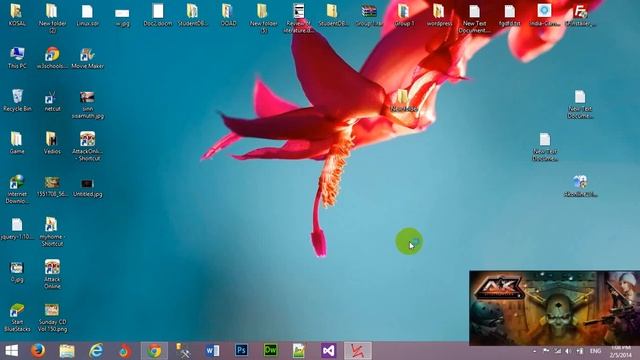Select the Doc2.docm file icon
The image size is (640, 360).
pyautogui.click(x=158, y=16)
